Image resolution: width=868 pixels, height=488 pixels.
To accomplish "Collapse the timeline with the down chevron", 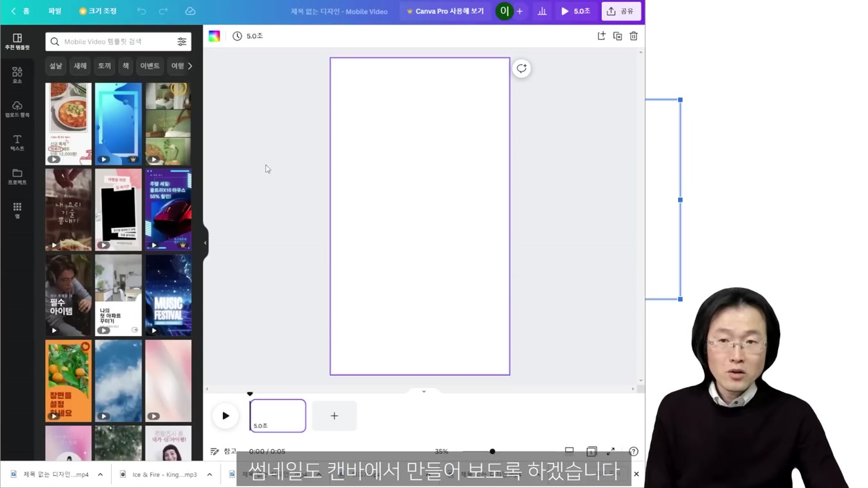I will pyautogui.click(x=424, y=391).
